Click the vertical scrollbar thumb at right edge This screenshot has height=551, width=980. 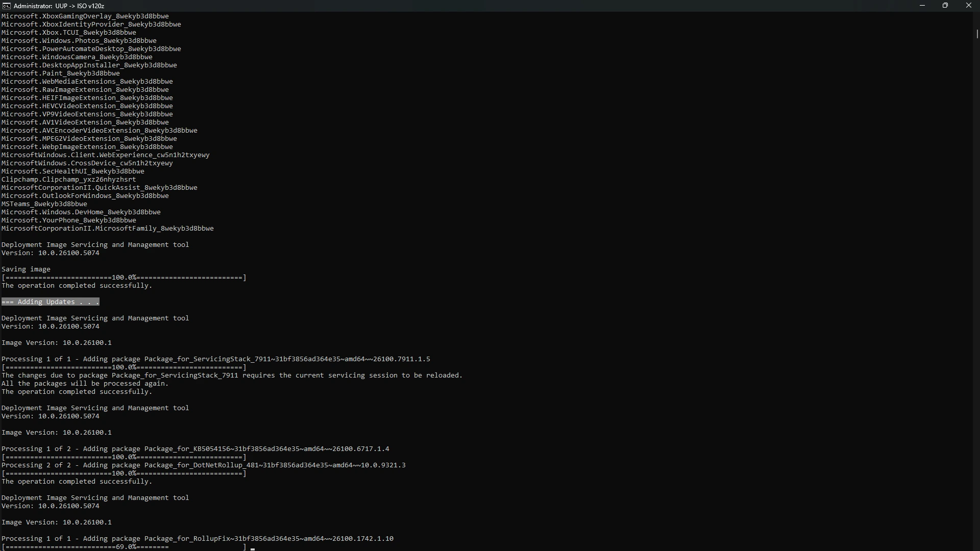(x=977, y=34)
